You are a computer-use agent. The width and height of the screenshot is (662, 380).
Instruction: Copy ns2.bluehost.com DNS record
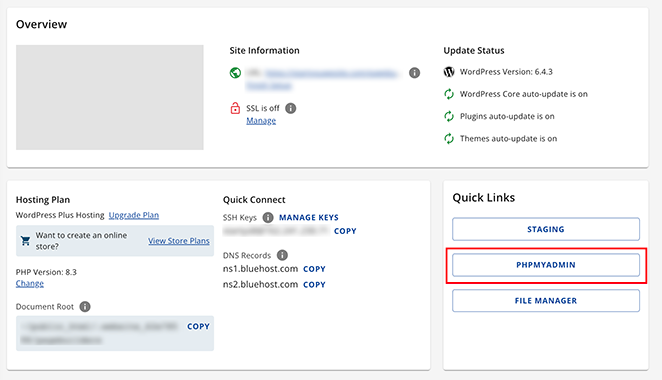[x=314, y=285]
